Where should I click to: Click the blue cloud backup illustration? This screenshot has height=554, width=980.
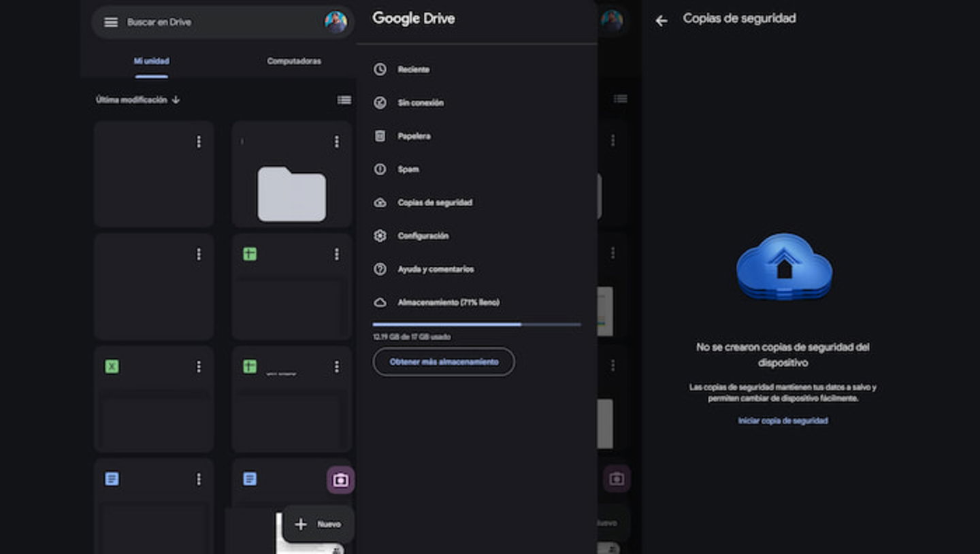tap(784, 266)
